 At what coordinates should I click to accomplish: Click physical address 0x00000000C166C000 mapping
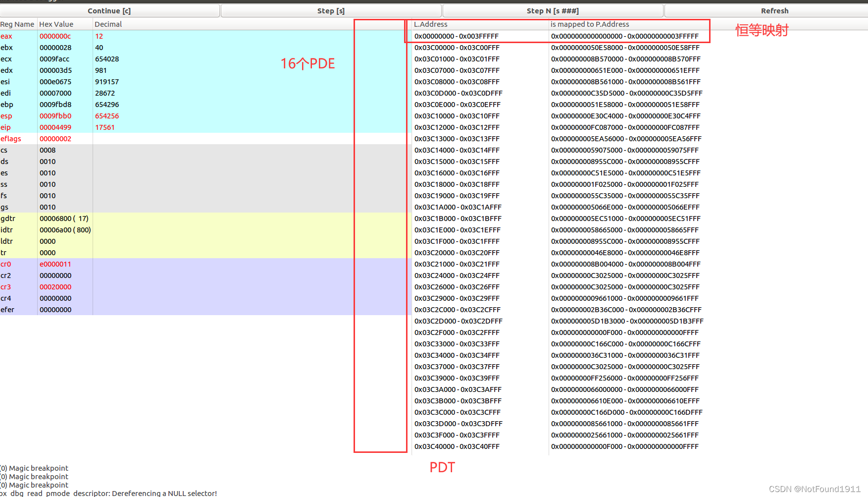[x=626, y=344]
